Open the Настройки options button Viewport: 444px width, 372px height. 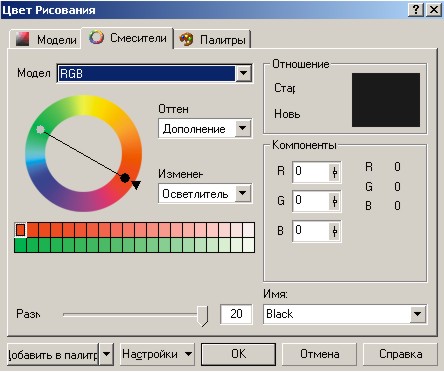(x=157, y=354)
